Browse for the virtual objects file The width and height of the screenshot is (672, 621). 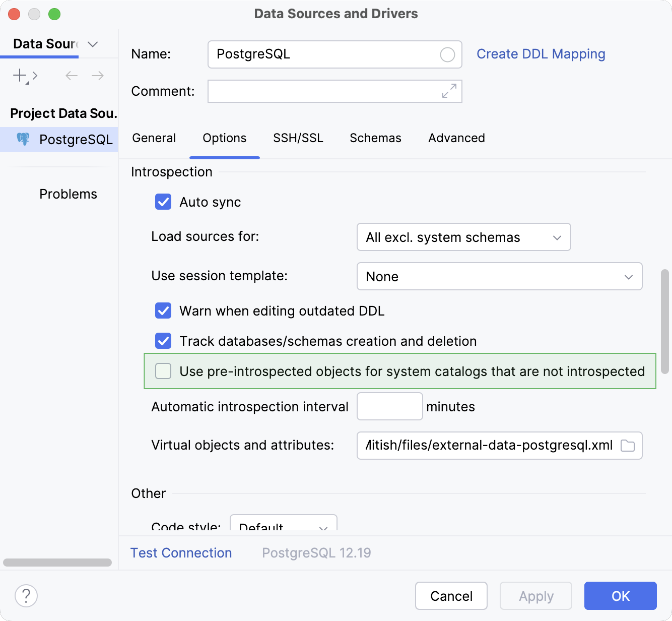(x=628, y=446)
